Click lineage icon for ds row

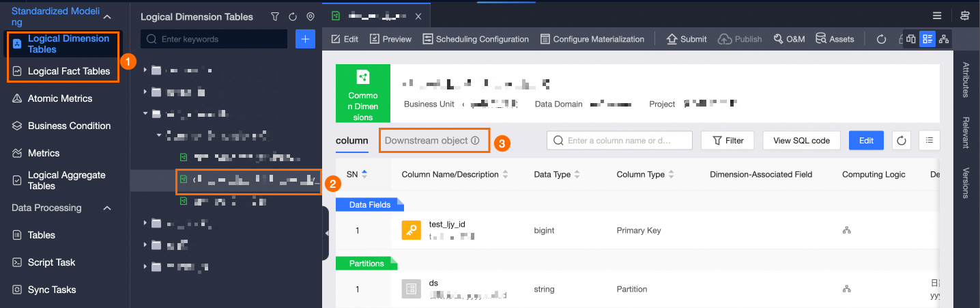(847, 289)
